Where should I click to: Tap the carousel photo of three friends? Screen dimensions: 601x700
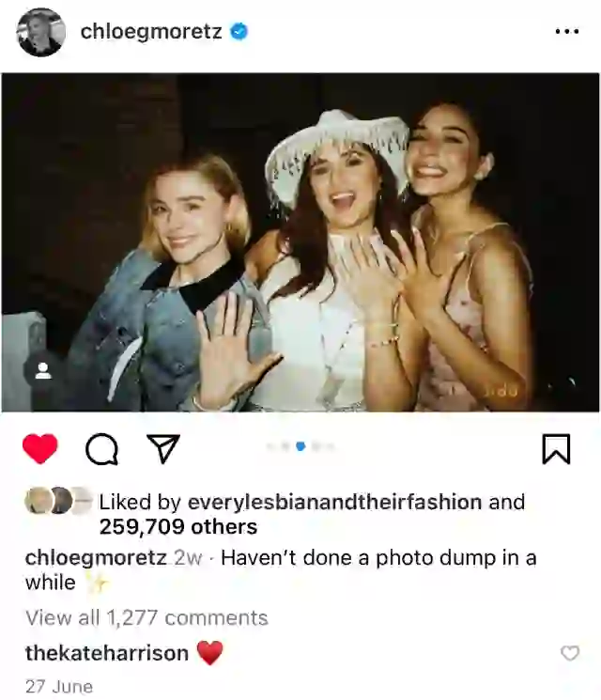click(300, 242)
